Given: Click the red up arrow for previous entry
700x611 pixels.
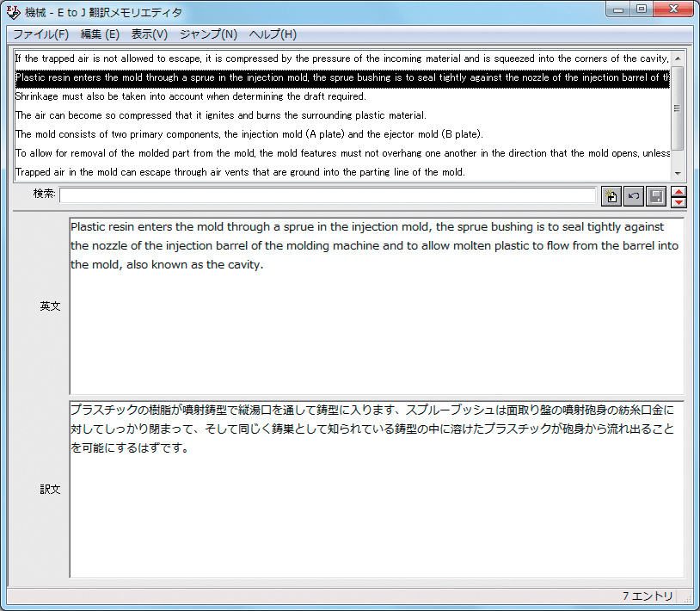Looking at the screenshot, I should click(x=679, y=191).
